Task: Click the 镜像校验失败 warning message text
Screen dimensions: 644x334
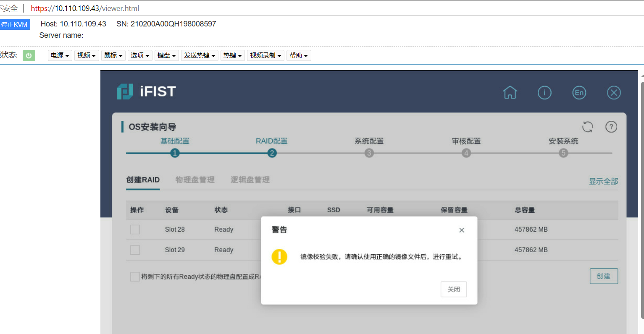Action: (382, 257)
